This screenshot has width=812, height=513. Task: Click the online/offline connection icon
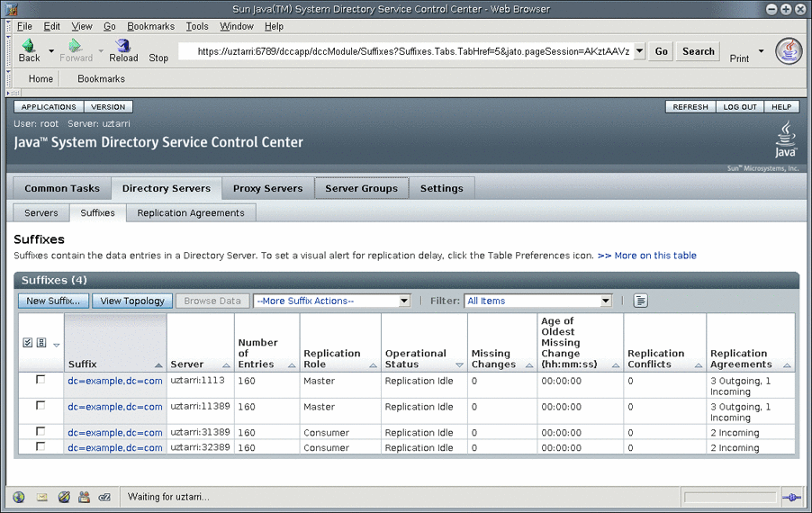791,498
